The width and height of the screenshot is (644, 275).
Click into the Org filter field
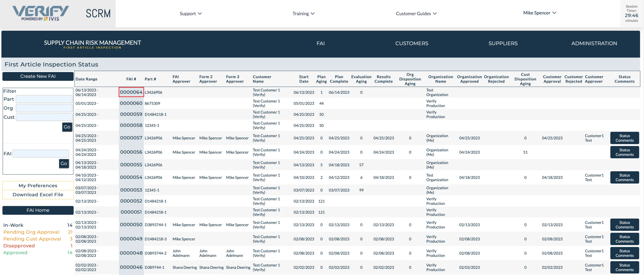coord(44,108)
